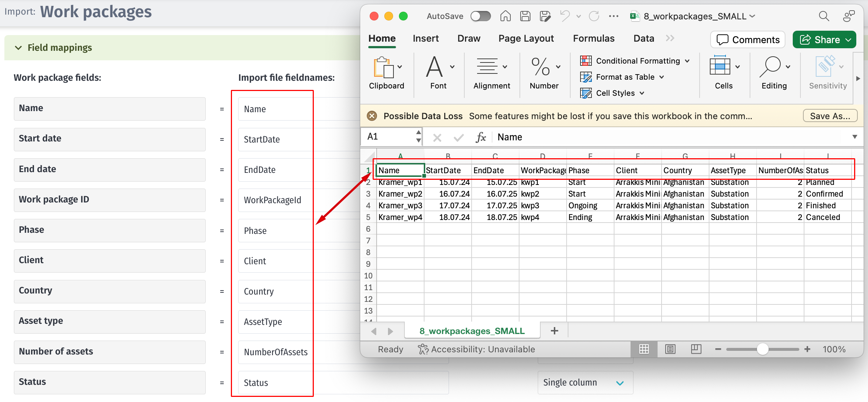Switch to Page Break Preview icon
Viewport: 868px width, 402px height.
(x=696, y=349)
